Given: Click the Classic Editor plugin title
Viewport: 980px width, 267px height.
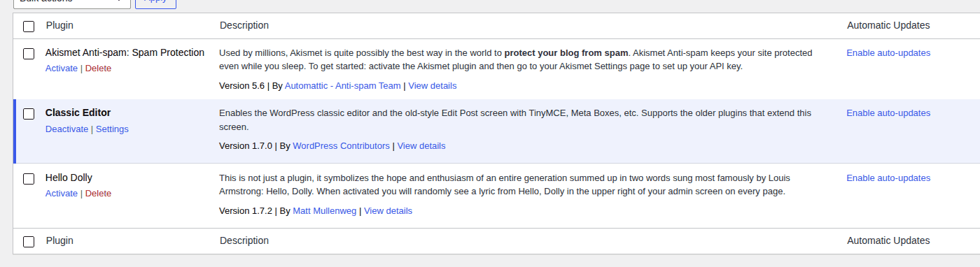Looking at the screenshot, I should (78, 113).
